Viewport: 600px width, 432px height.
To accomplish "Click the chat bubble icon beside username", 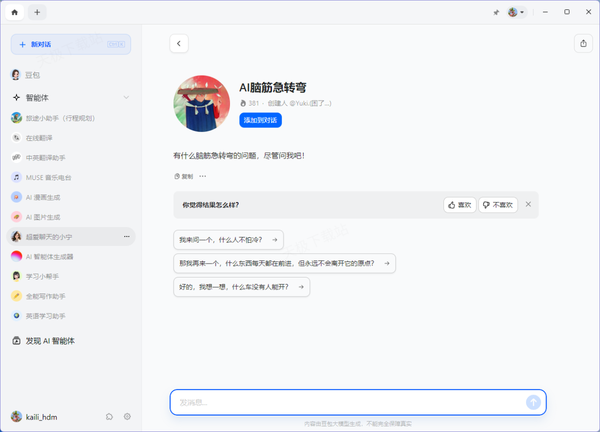I will (109, 416).
